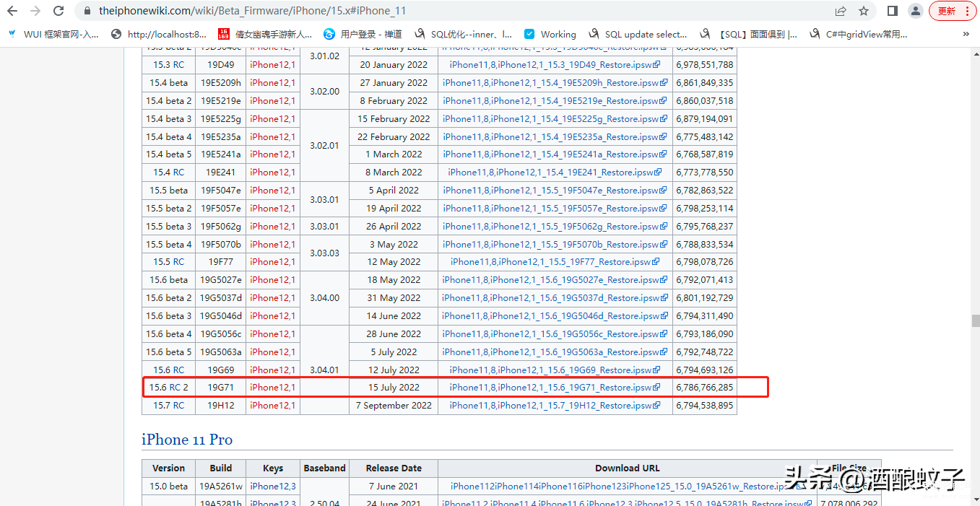Open the 用户登录 - 禅道 bookmark

point(363,34)
